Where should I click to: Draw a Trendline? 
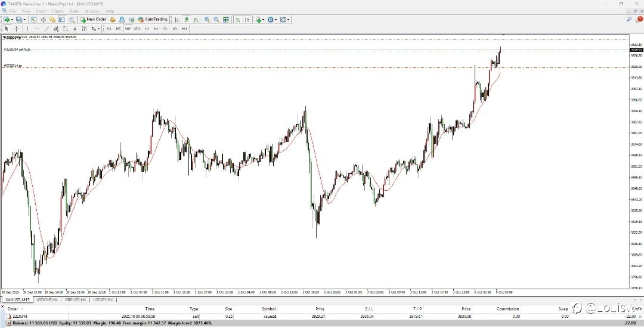coord(47,29)
